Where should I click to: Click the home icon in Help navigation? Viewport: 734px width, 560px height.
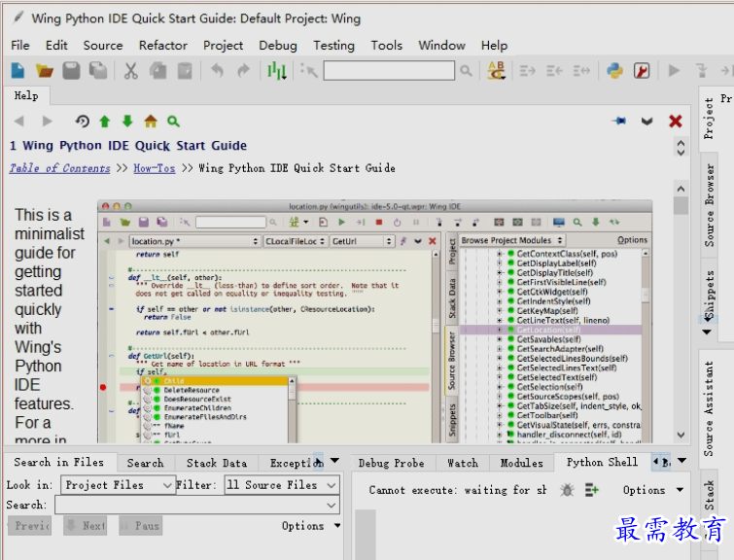(x=151, y=122)
